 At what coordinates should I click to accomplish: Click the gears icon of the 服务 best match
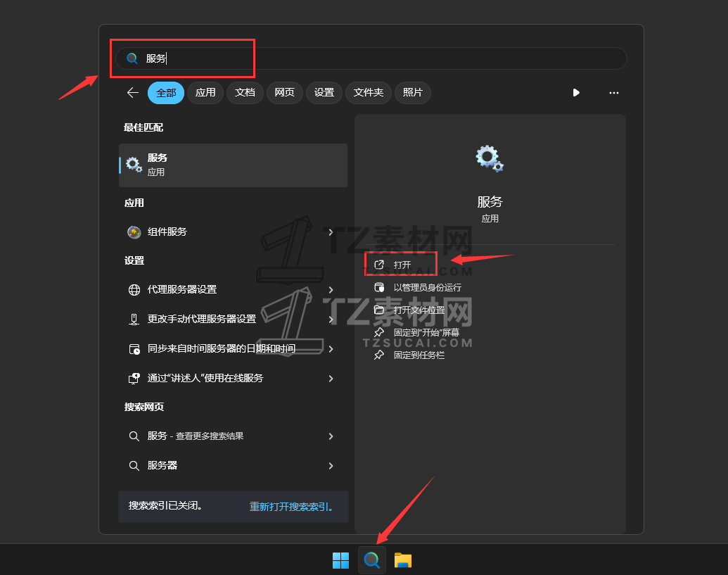[x=134, y=165]
